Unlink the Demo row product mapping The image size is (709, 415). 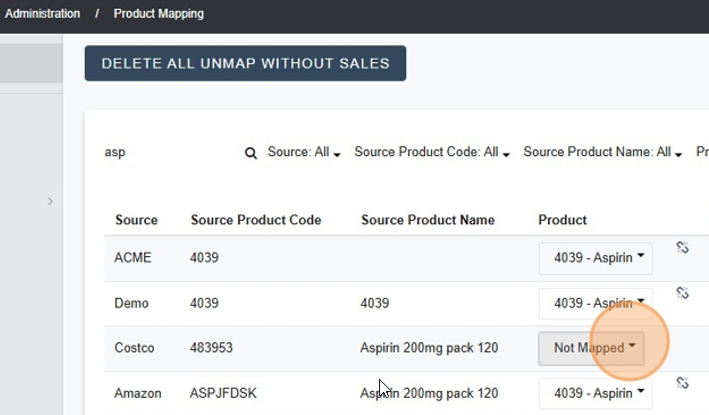tap(682, 293)
